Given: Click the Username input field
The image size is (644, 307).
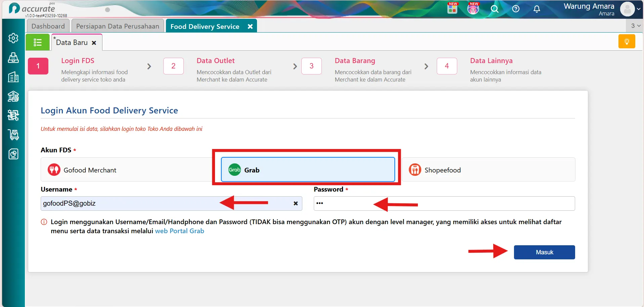Looking at the screenshot, I should pyautogui.click(x=171, y=203).
